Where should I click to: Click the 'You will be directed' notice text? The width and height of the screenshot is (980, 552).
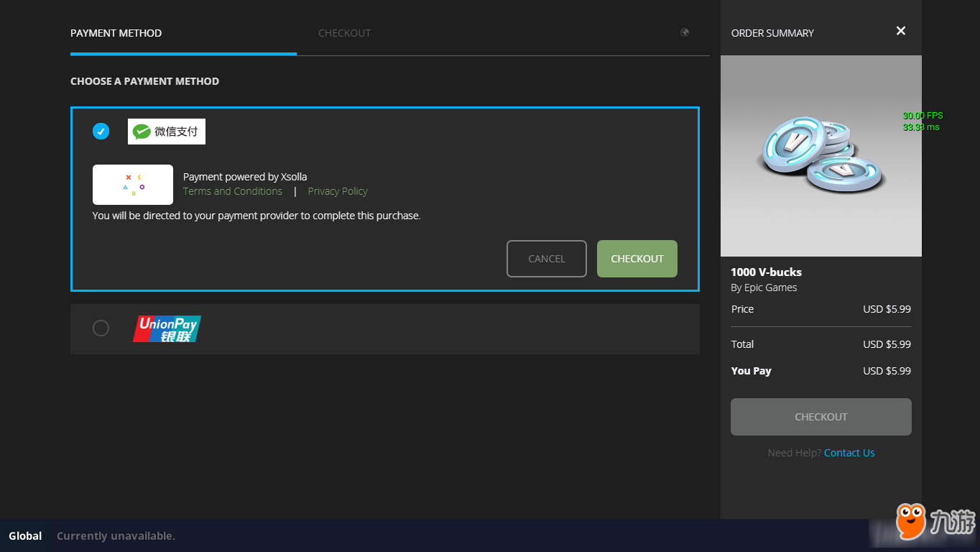[256, 216]
